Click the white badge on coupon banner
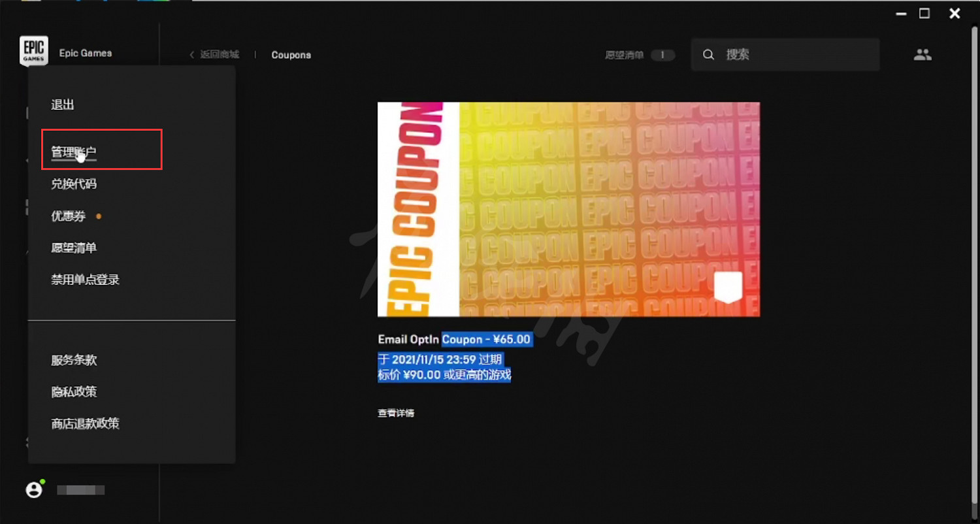 tap(728, 287)
